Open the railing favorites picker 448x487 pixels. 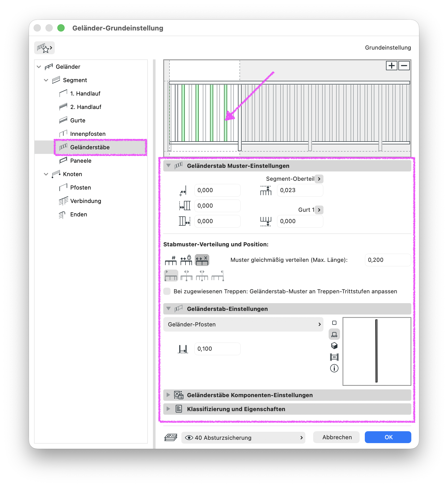click(x=44, y=48)
